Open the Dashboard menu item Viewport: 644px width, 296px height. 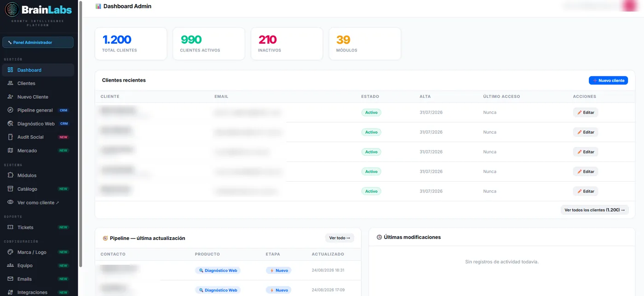click(x=38, y=70)
